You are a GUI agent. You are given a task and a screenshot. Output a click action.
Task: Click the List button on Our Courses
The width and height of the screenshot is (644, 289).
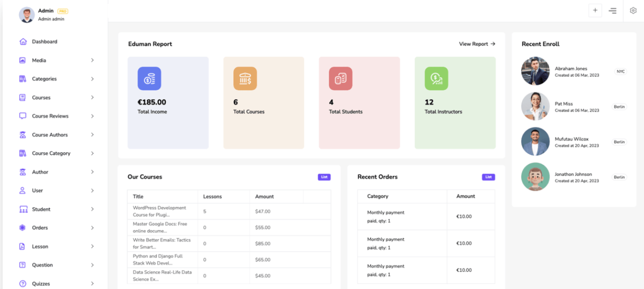click(324, 176)
